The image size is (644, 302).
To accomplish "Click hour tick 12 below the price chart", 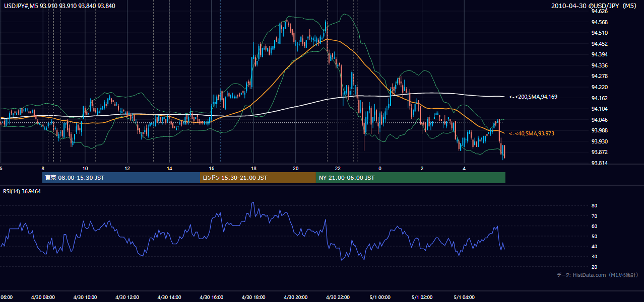I will click(x=127, y=169).
